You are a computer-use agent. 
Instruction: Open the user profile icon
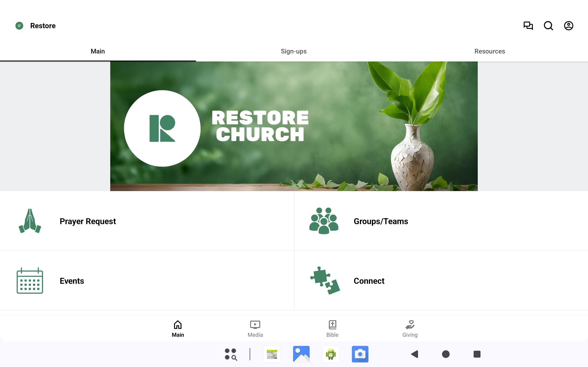tap(568, 26)
